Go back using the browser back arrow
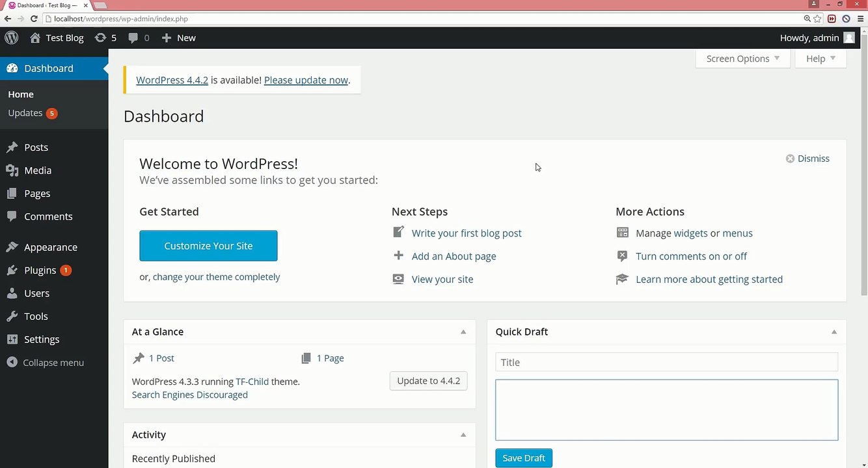Viewport: 868px width, 468px height. (8, 19)
